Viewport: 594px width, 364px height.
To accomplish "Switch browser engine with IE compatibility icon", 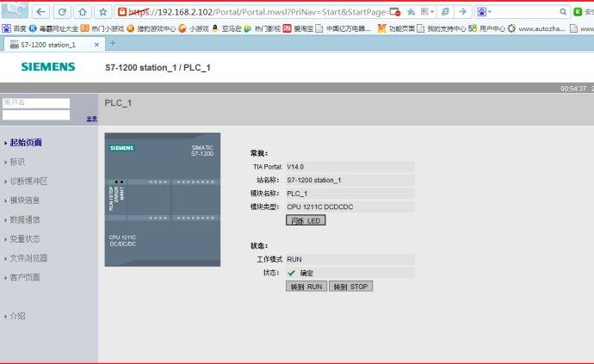I will click(x=445, y=12).
